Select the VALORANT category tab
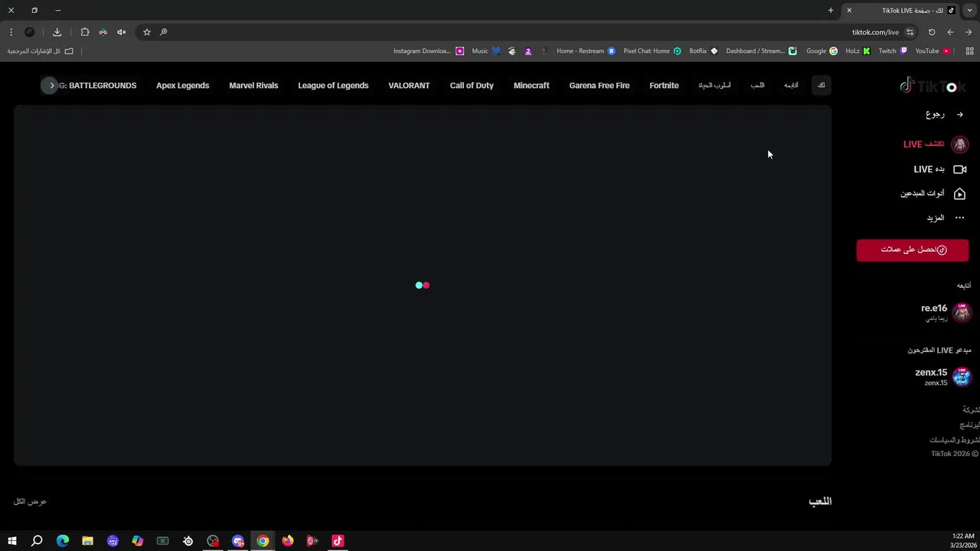Screen dimensions: 980x551 (409, 86)
